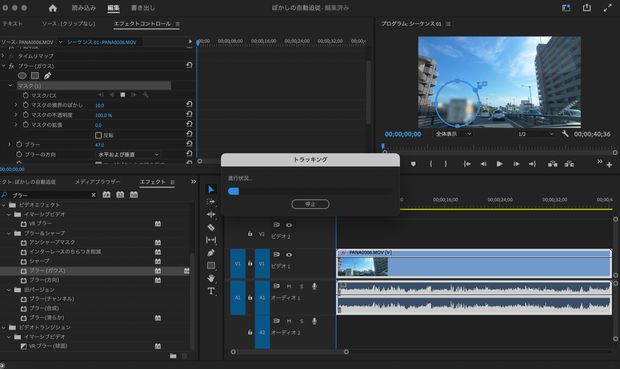Select the ブラー (ガウス) effect
This screenshot has height=369, width=620.
(x=47, y=271)
